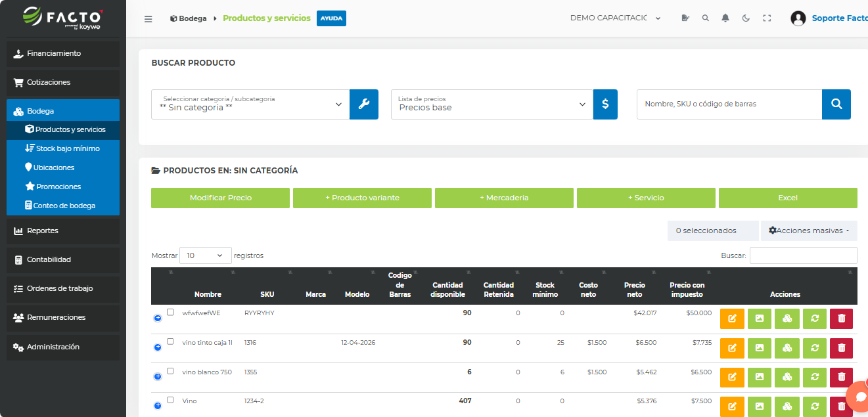Open Remuneraciones in sidebar
The width and height of the screenshot is (868, 417).
pyautogui.click(x=63, y=318)
